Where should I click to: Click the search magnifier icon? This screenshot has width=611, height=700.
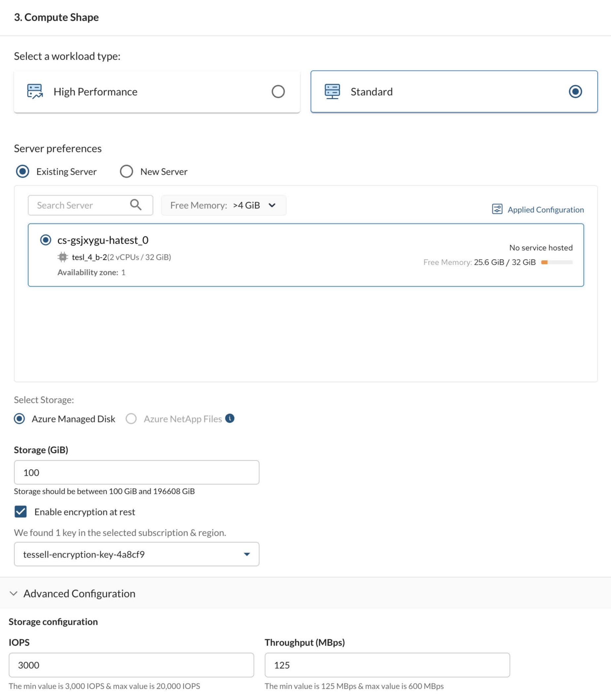click(136, 205)
